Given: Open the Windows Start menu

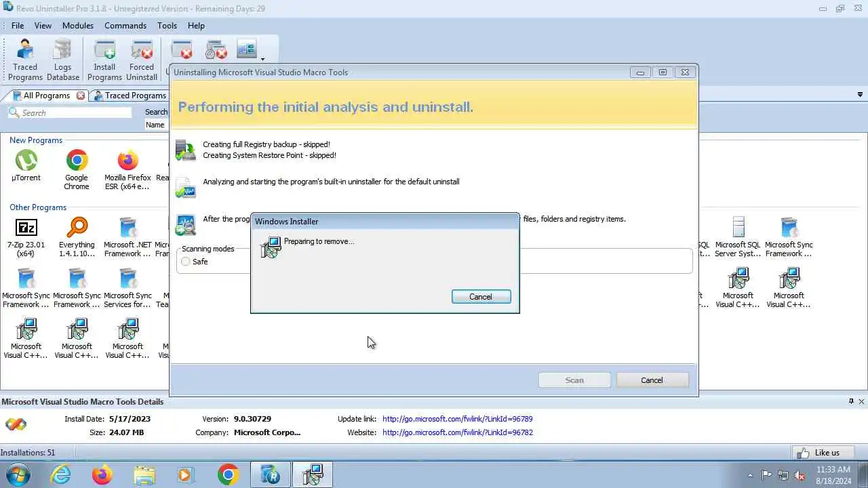Looking at the screenshot, I should coord(16,474).
